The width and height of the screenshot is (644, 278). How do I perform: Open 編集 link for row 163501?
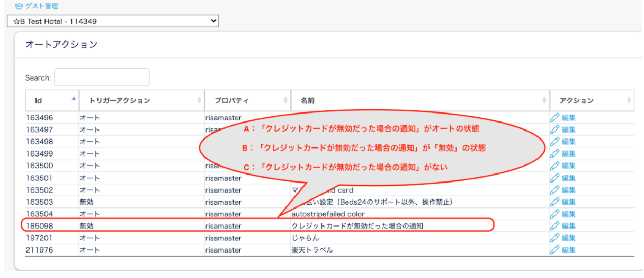point(568,178)
